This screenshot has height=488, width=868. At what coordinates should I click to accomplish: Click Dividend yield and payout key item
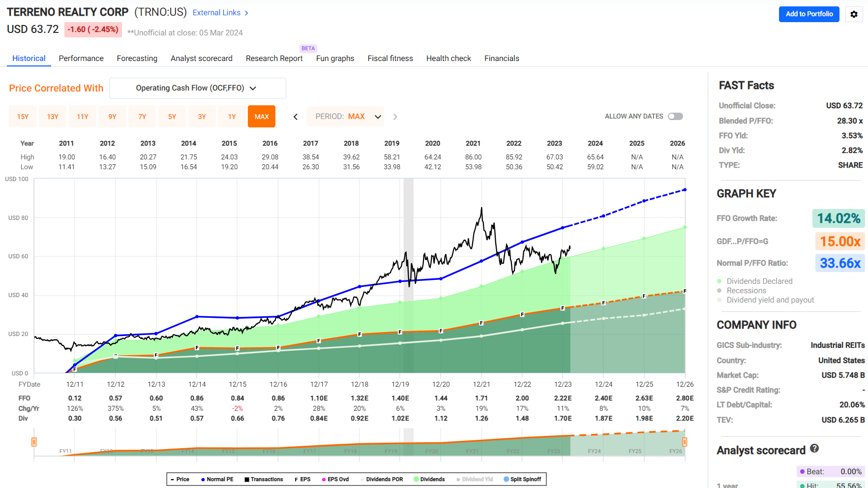tap(766, 300)
